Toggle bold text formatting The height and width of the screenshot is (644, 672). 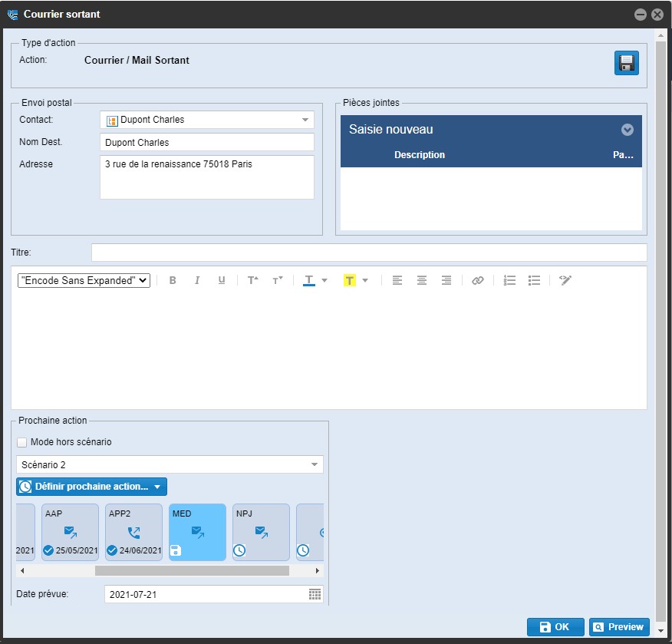[x=173, y=281]
